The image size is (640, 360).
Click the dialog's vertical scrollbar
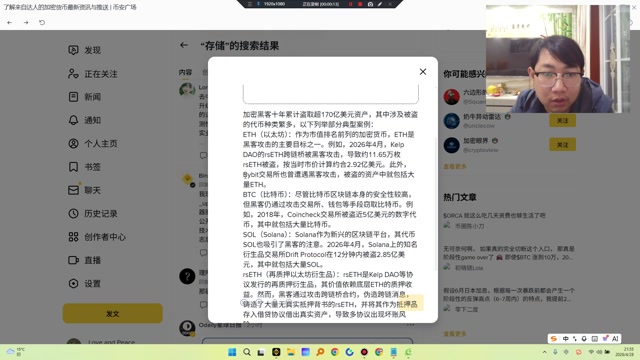tap(436, 204)
